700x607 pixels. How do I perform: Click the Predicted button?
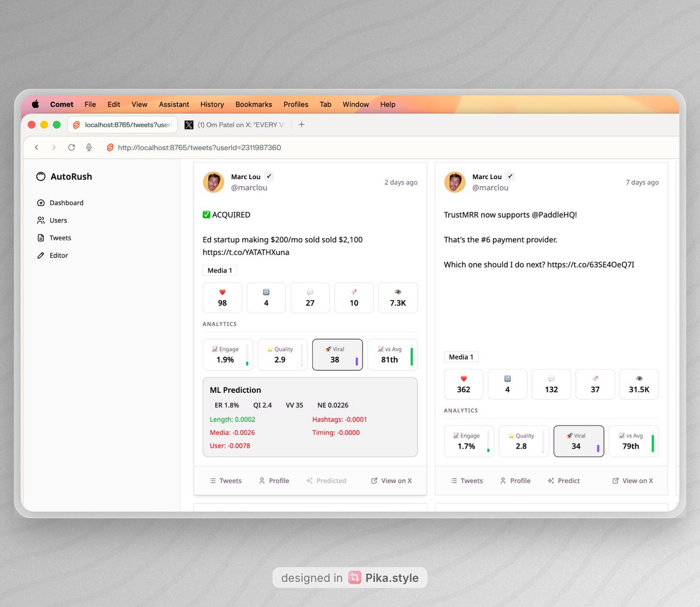click(326, 481)
